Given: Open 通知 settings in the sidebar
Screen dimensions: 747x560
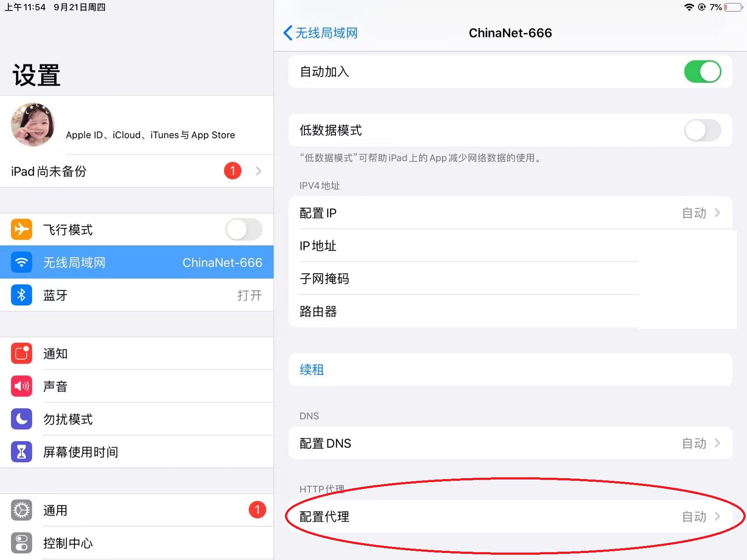Looking at the screenshot, I should [137, 353].
